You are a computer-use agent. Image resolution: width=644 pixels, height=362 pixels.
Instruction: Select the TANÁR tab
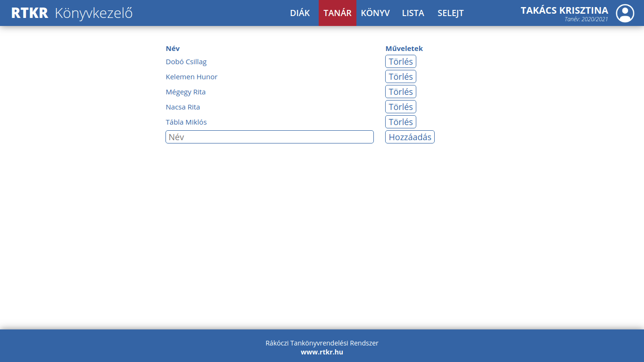[x=338, y=13]
